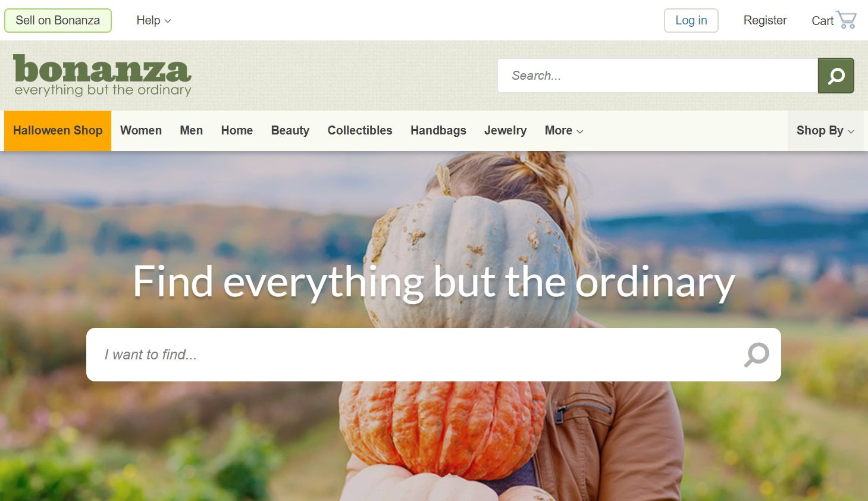Click the Log in button
This screenshot has width=868, height=501.
[691, 20]
